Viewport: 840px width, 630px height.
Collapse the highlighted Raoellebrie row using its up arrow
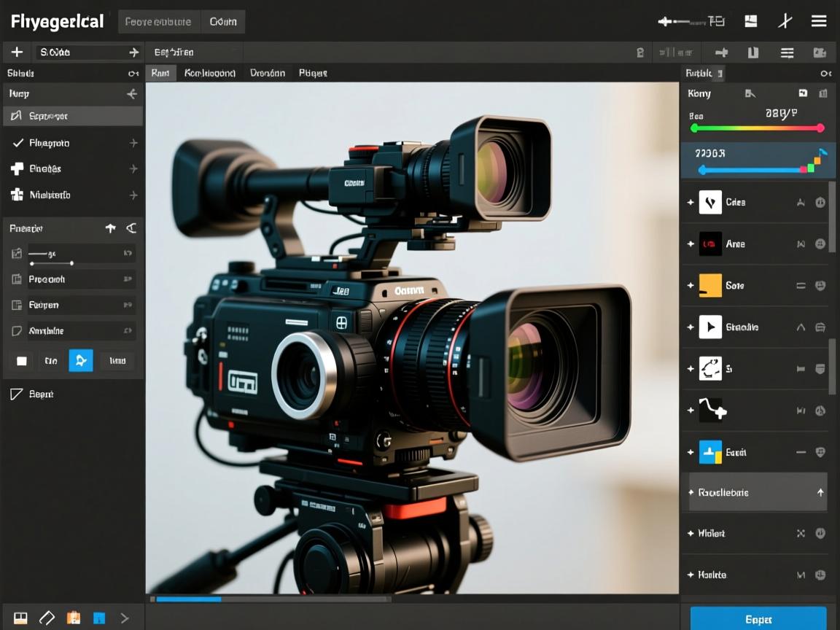coord(820,493)
